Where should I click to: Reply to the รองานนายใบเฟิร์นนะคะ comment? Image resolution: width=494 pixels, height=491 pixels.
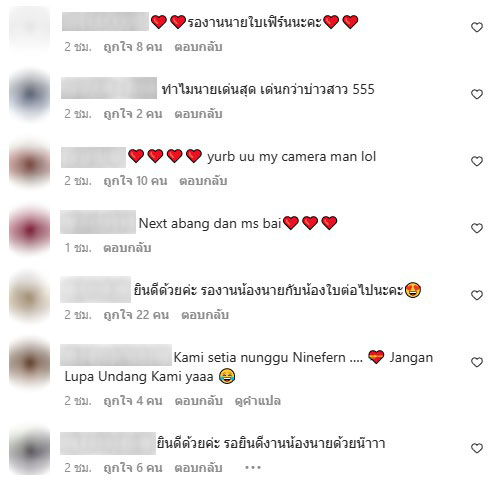(x=198, y=47)
